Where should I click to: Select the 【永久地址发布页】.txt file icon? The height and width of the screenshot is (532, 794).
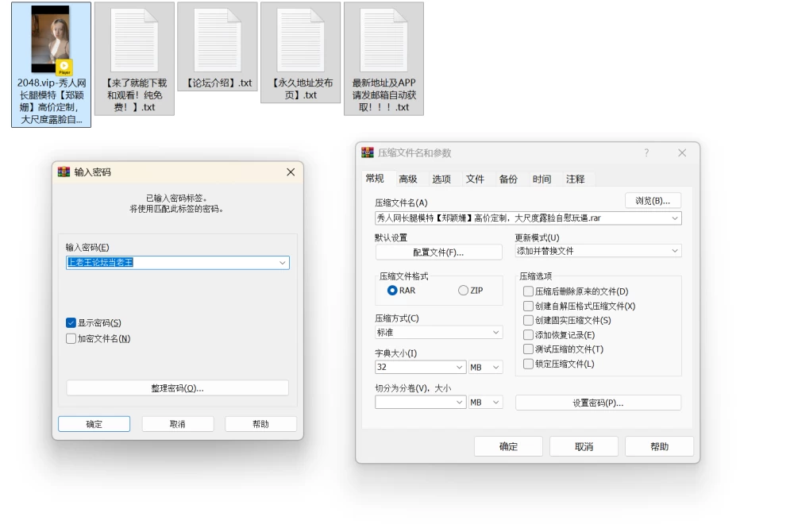(300, 40)
